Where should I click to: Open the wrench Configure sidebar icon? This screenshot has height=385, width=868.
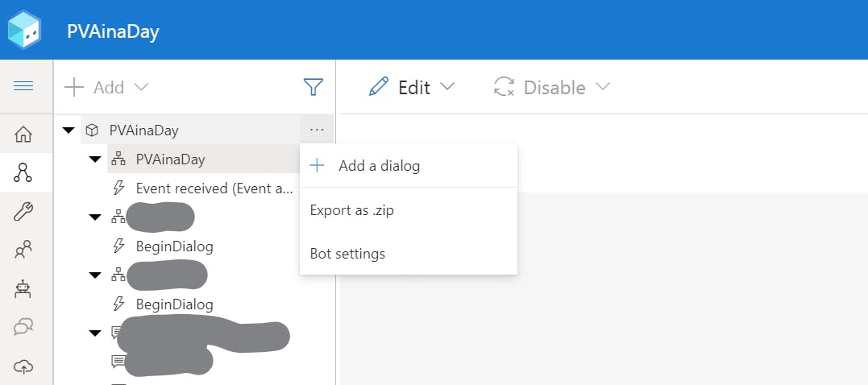(23, 211)
